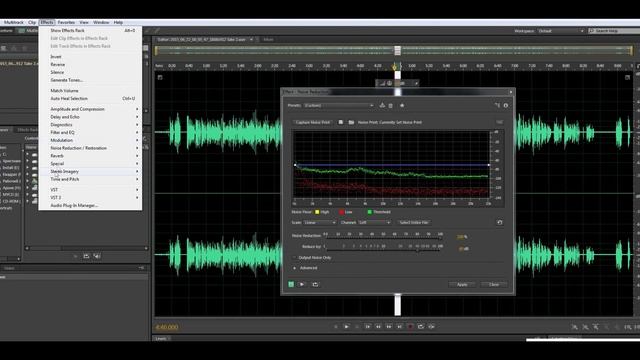Choose Invert in the Effects menu
This screenshot has width=640, height=360.
click(x=91, y=57)
